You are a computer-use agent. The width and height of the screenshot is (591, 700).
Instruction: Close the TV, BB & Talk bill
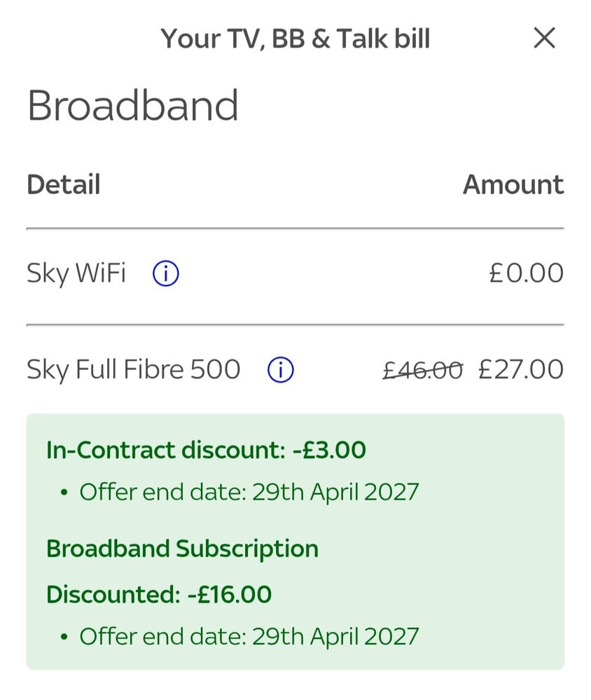point(544,38)
